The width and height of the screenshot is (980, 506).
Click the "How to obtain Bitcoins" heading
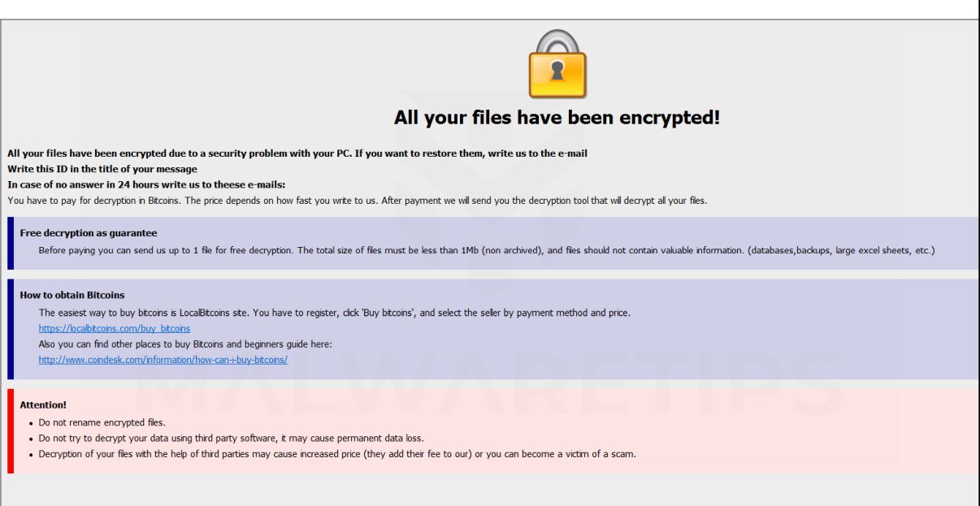click(x=72, y=295)
